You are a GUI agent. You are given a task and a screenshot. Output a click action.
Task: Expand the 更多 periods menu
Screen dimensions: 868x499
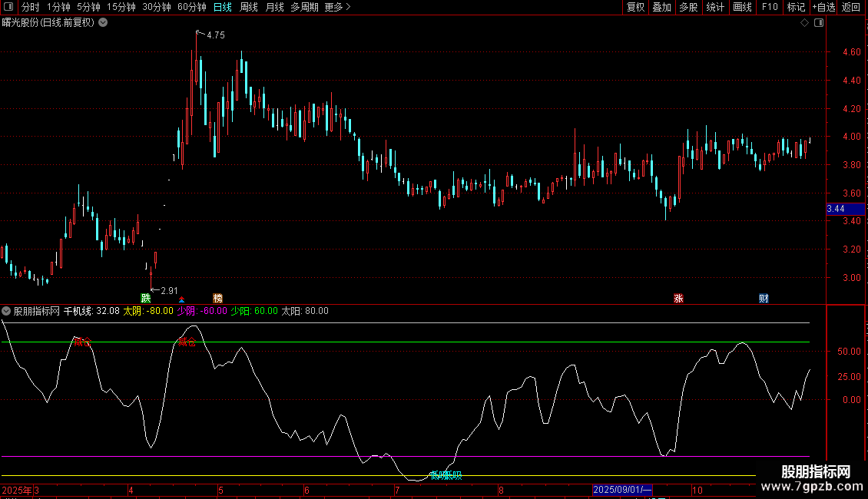pyautogui.click(x=337, y=8)
